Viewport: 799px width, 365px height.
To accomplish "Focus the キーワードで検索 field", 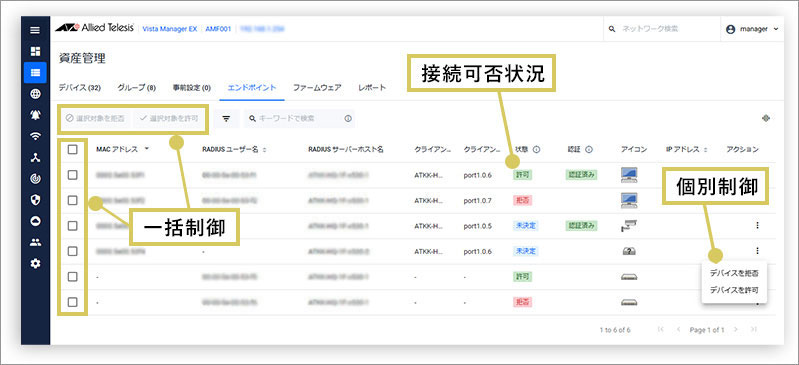I will pyautogui.click(x=299, y=118).
